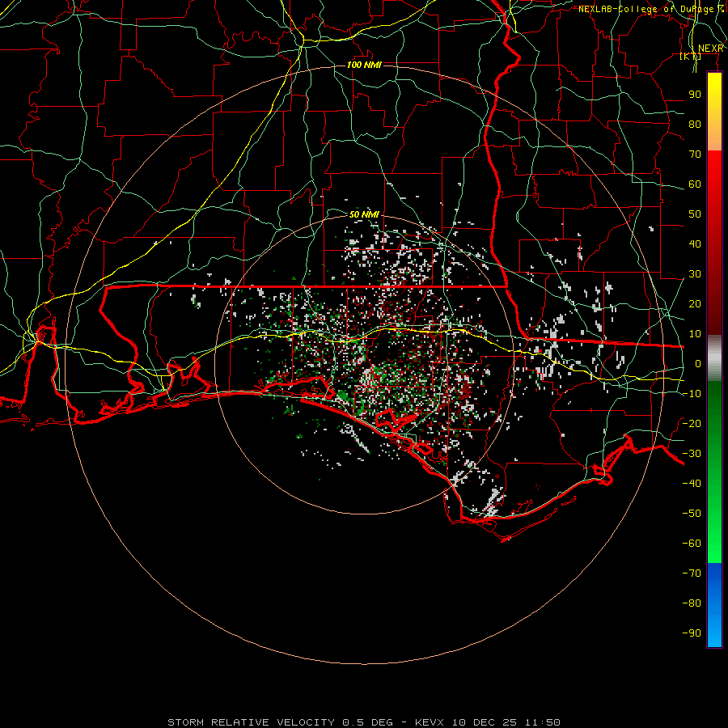Click the 90 value on velocity scale
The image size is (728, 728).
[695, 95]
